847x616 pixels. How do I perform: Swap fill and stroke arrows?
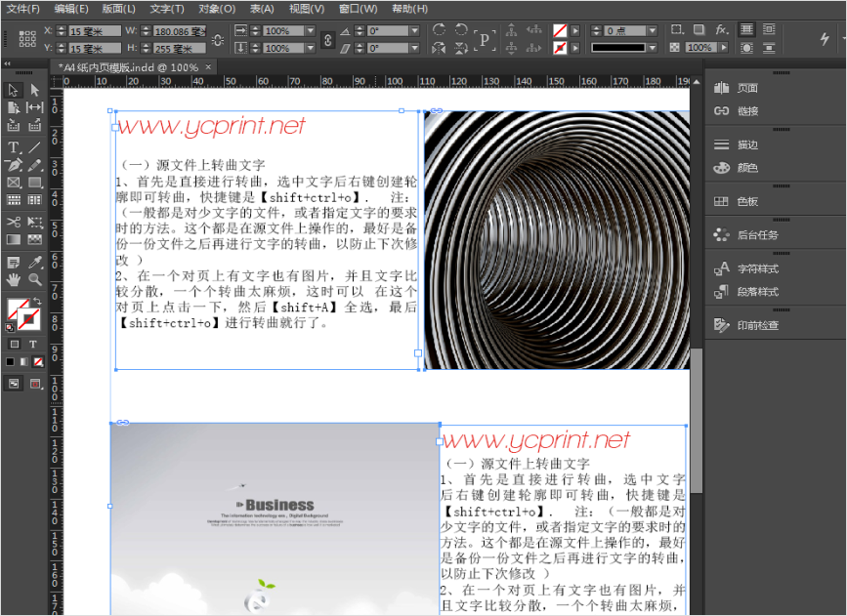tap(36, 300)
